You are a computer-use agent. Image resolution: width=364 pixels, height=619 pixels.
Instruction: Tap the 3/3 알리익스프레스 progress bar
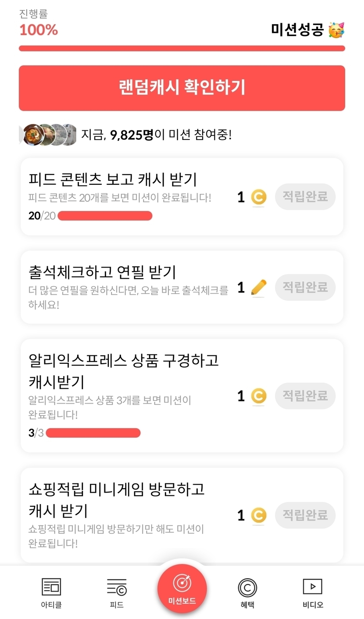click(93, 433)
